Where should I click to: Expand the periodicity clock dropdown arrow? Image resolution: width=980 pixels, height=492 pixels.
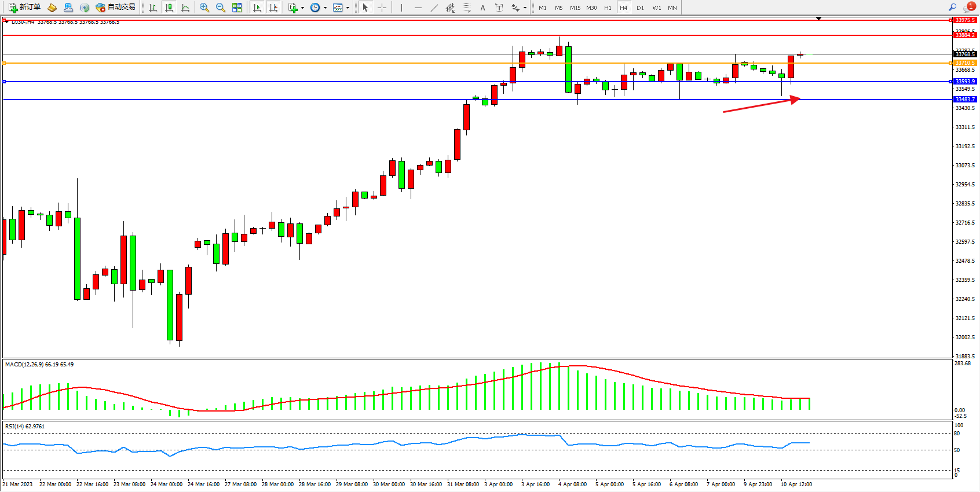pyautogui.click(x=325, y=8)
